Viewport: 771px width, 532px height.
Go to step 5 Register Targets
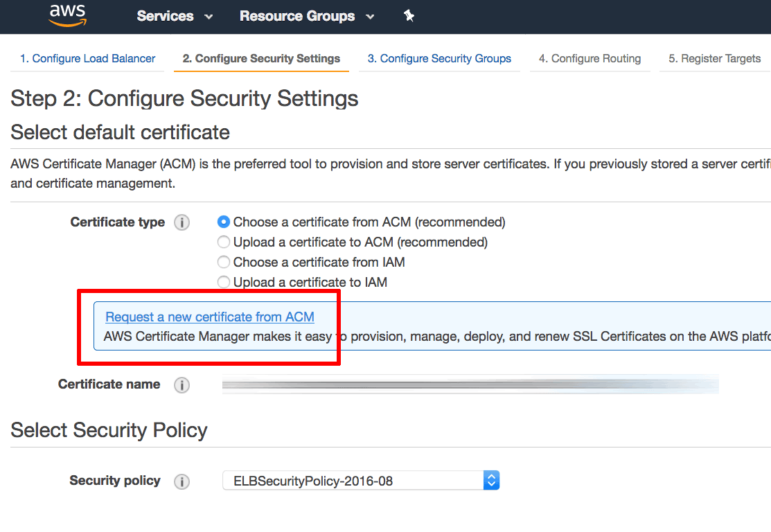click(714, 58)
